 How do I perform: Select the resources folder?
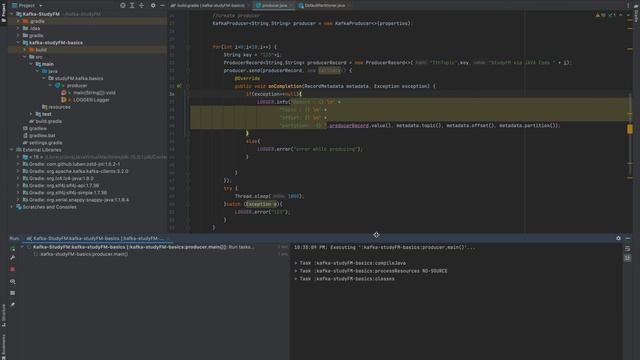(56, 107)
